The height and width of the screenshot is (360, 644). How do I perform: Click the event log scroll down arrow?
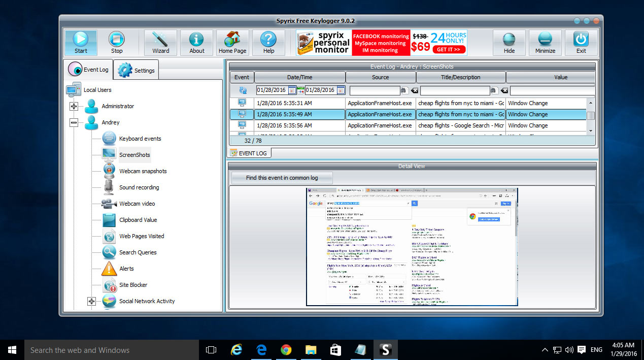pos(590,130)
